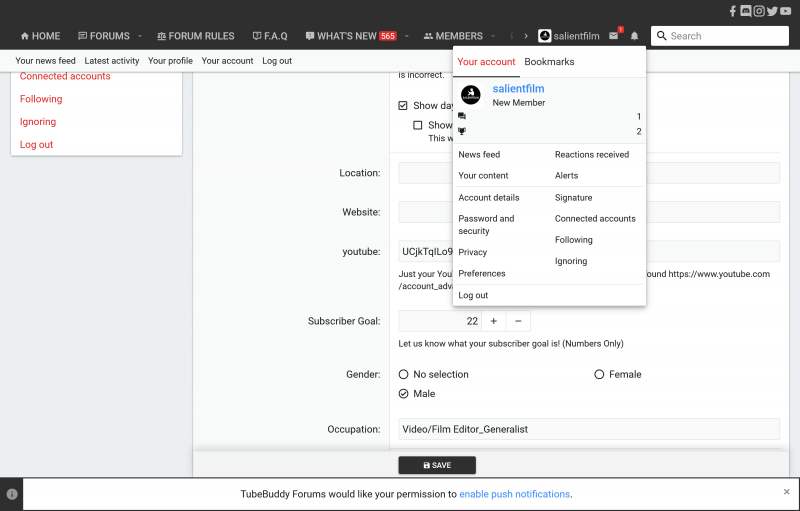Open the Discord social icon
The height and width of the screenshot is (511, 800).
point(746,11)
